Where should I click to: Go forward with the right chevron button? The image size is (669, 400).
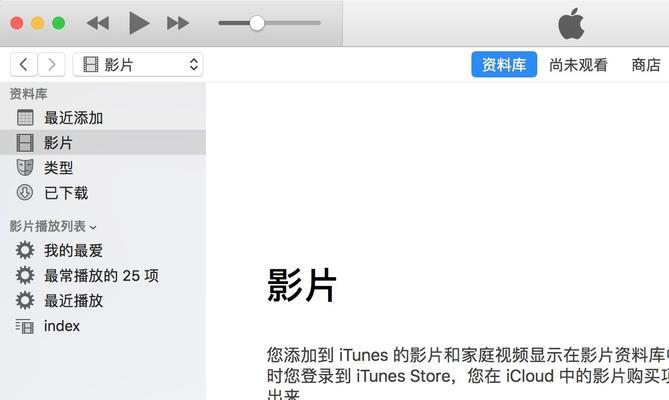[x=52, y=65]
